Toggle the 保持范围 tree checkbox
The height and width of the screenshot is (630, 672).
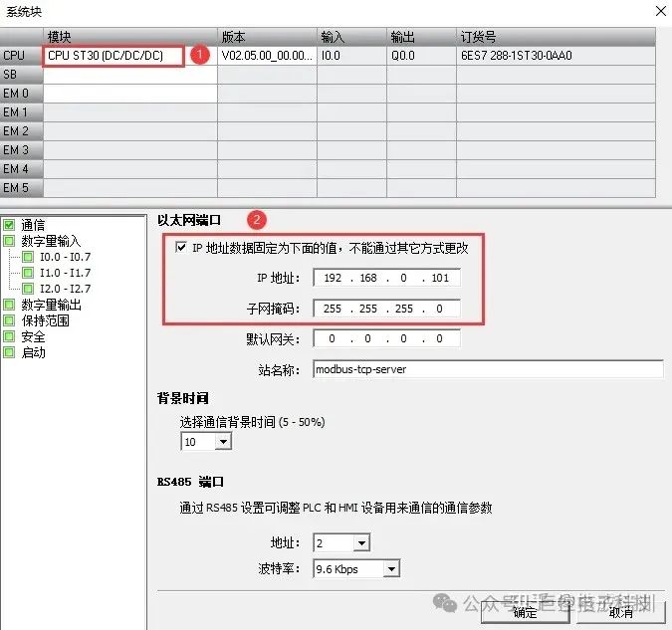point(9,320)
